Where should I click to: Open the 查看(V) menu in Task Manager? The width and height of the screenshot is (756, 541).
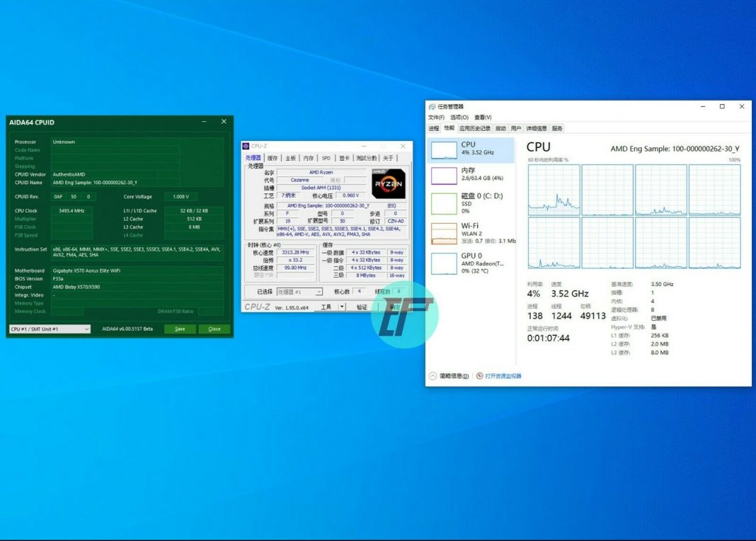(x=483, y=117)
